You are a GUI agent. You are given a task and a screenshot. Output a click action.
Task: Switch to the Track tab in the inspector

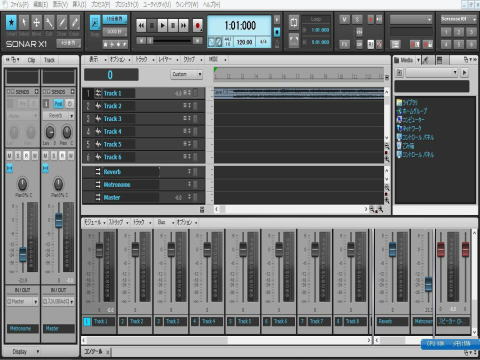pyautogui.click(x=49, y=60)
